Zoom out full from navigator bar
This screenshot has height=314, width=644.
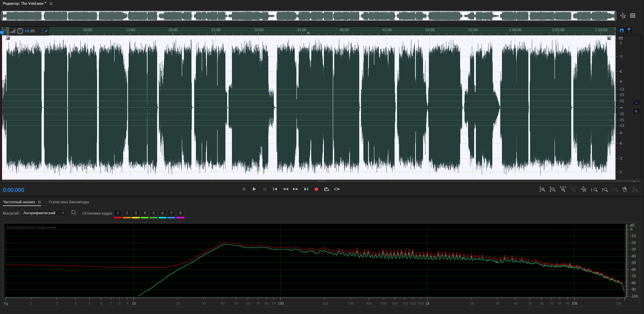coord(623,16)
